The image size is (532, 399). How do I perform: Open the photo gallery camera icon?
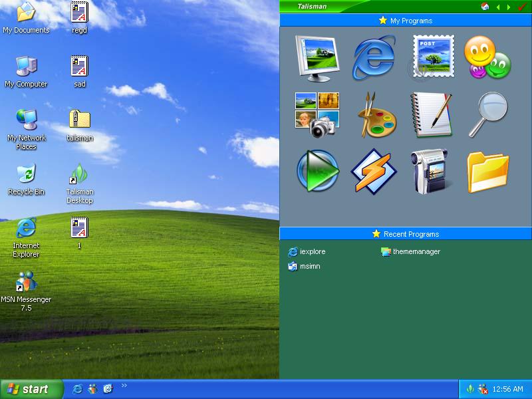[x=317, y=114]
